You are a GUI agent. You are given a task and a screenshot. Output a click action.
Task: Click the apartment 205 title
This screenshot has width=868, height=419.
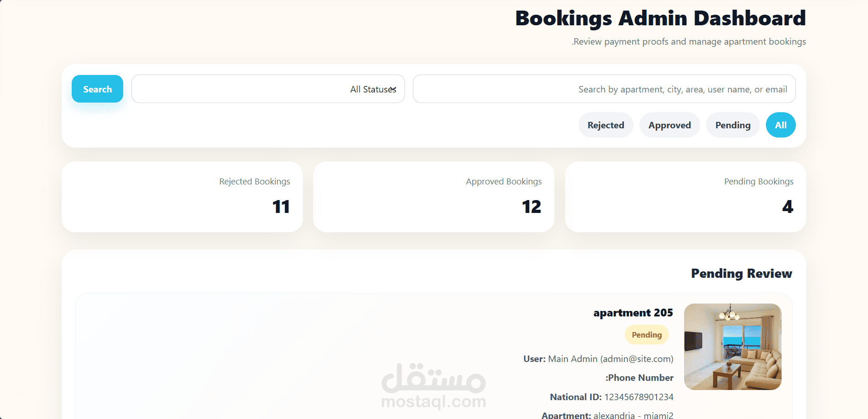pyautogui.click(x=633, y=313)
